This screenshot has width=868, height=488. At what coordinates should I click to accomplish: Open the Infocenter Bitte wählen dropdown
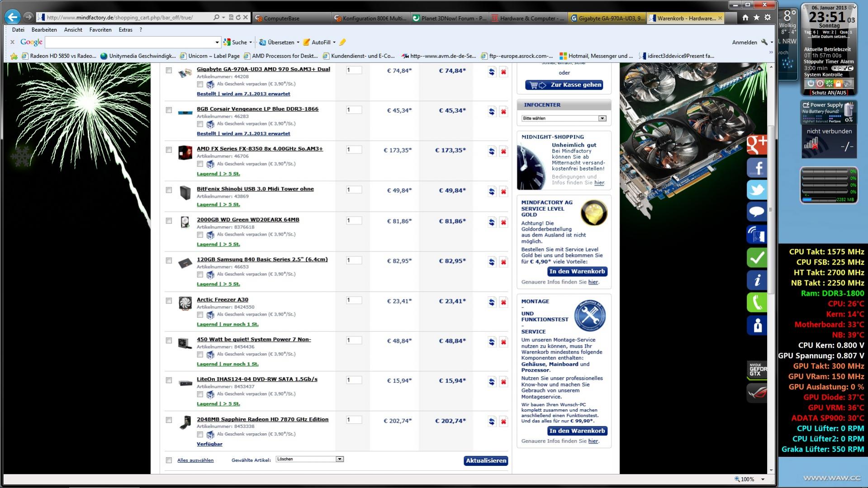tap(564, 118)
